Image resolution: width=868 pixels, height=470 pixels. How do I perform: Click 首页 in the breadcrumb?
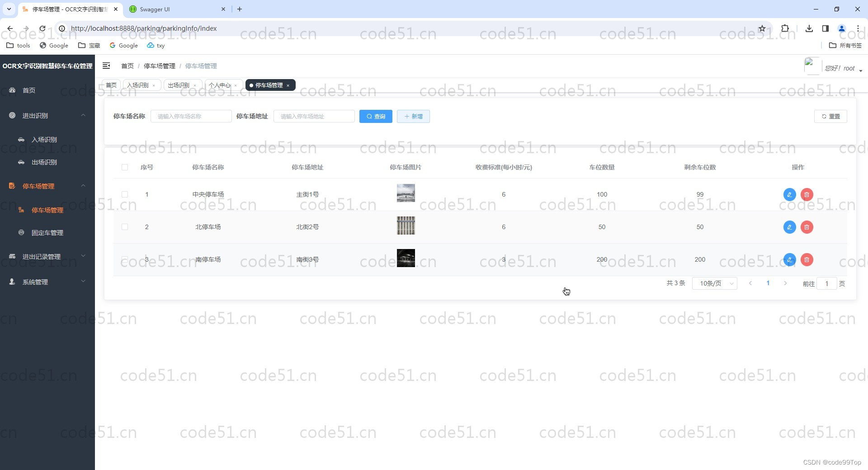tap(127, 66)
